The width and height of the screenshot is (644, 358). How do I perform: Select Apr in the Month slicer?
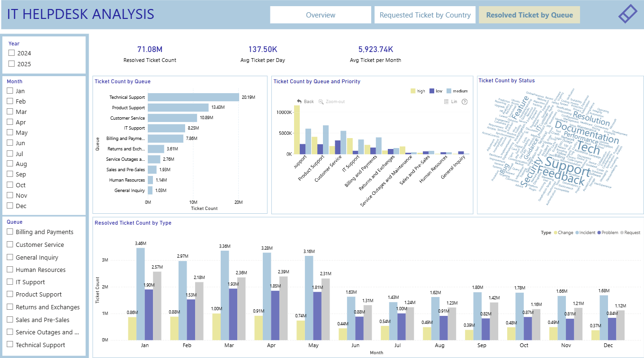click(10, 122)
